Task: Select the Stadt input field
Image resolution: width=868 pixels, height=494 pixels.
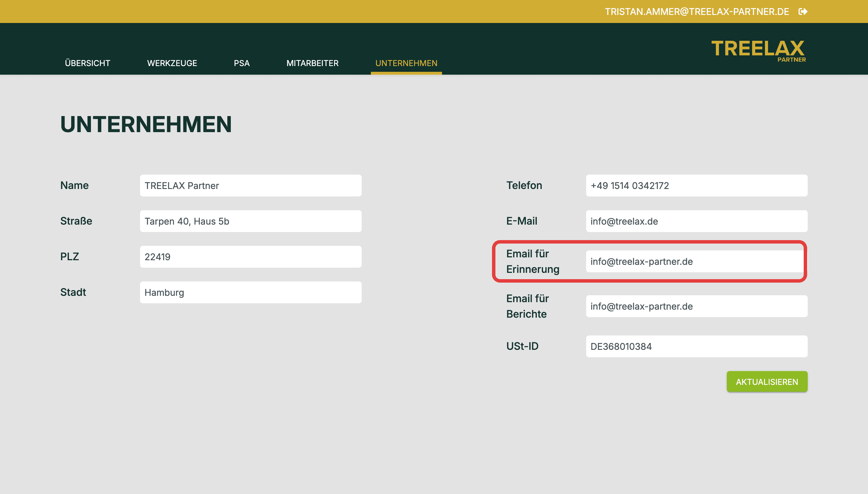Action: click(251, 292)
